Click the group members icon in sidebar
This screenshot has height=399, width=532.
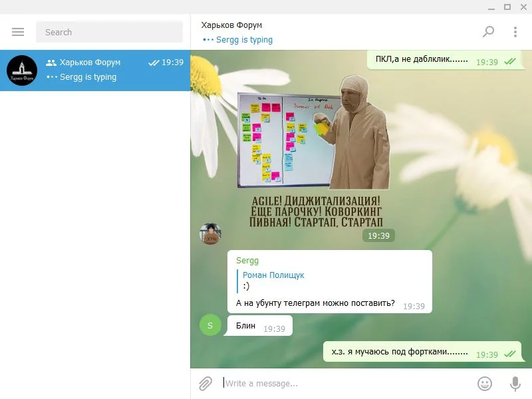coord(51,63)
